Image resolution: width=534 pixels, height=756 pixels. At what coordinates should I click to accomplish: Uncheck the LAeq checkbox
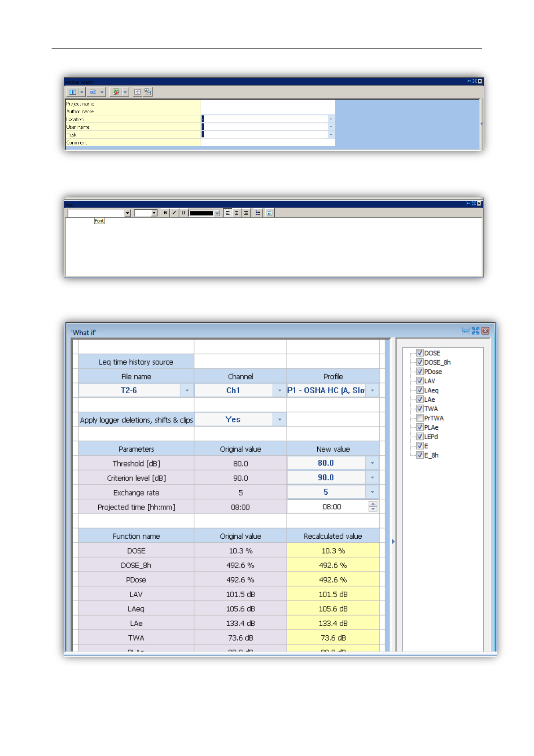420,390
